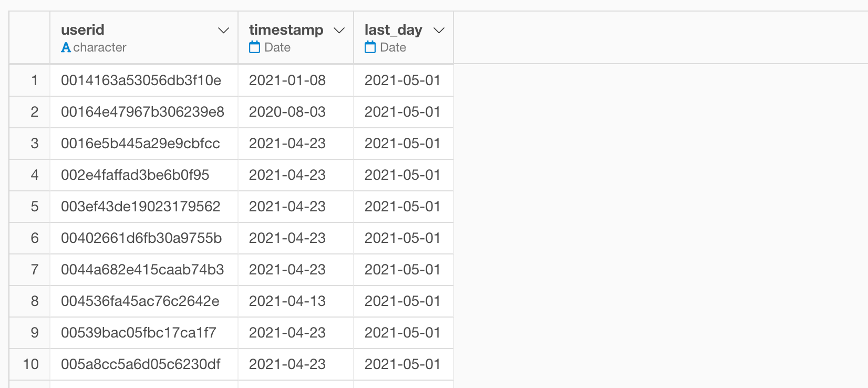Click userid cell 00539bac05fbc17ca1f7
Image resolution: width=868 pixels, height=388 pixels.
(139, 333)
